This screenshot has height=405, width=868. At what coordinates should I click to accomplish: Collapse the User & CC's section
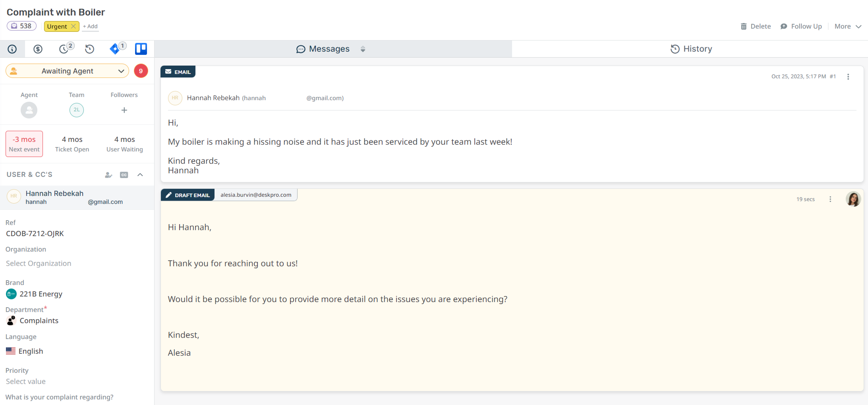click(x=140, y=175)
